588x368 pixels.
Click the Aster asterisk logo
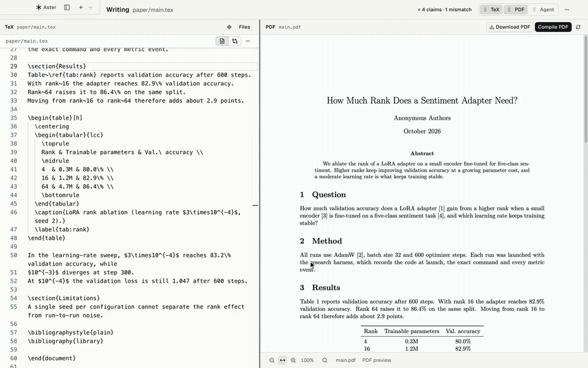(39, 7)
